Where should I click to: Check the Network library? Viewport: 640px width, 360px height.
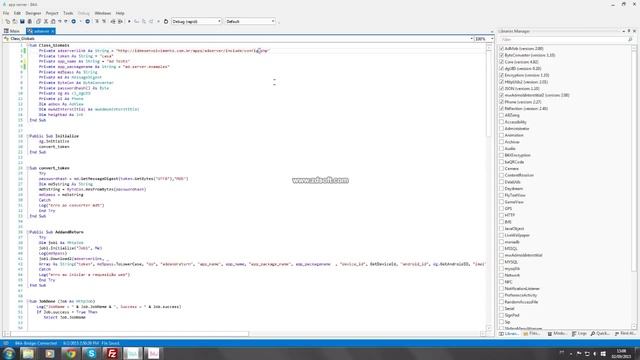coord(501,275)
